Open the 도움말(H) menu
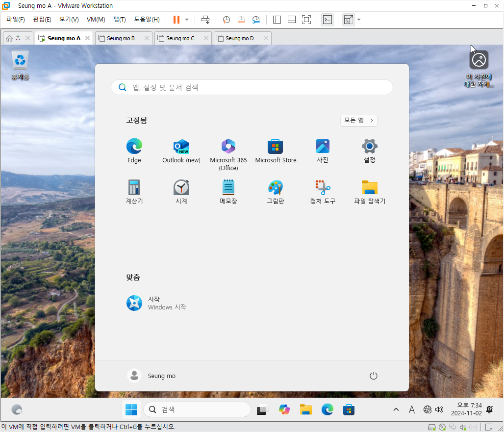 tap(147, 20)
